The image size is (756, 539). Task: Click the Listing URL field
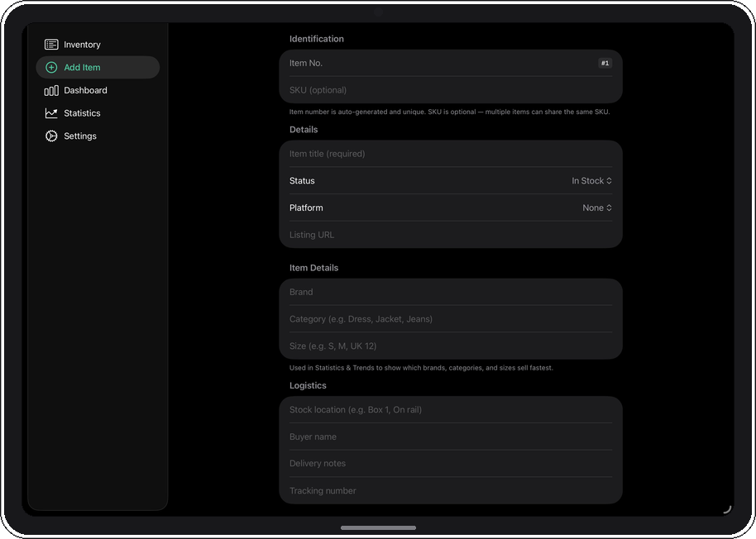(451, 235)
